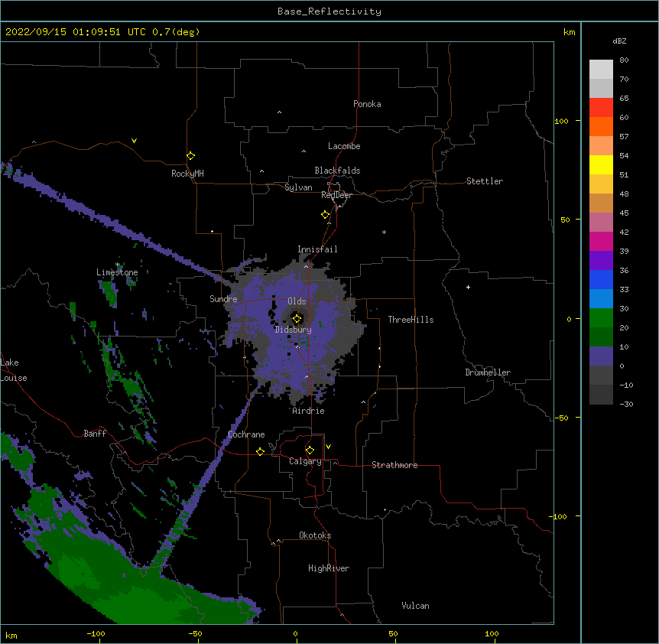This screenshot has width=659, height=644.
Task: Click the Didsbury town label
Action: click(x=294, y=330)
